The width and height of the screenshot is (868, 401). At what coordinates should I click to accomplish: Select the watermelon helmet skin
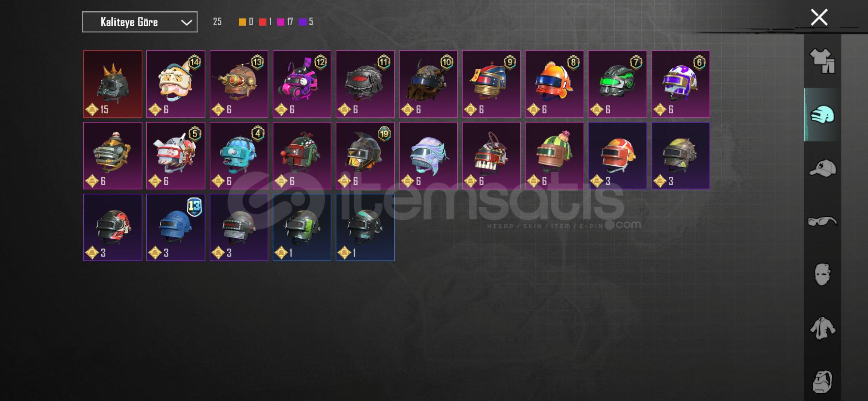pos(554,155)
